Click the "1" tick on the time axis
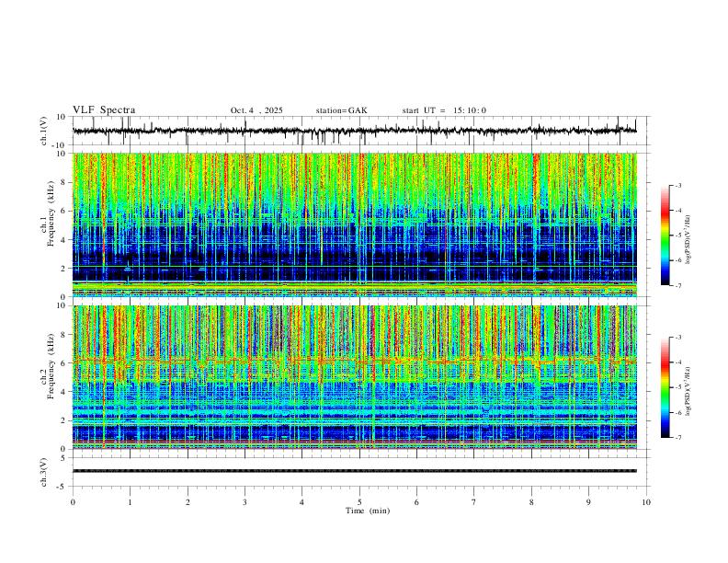This screenshot has height=563, width=728. 130,502
